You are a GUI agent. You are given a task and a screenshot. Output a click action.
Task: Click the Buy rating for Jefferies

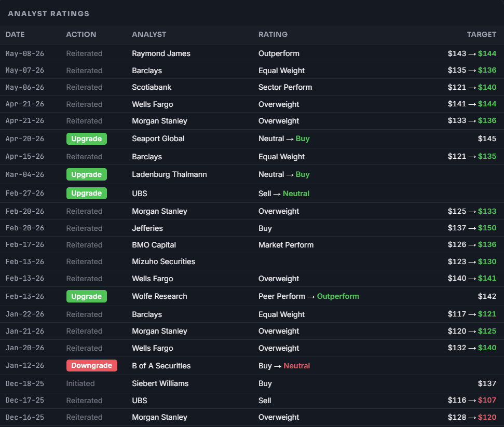coord(265,228)
